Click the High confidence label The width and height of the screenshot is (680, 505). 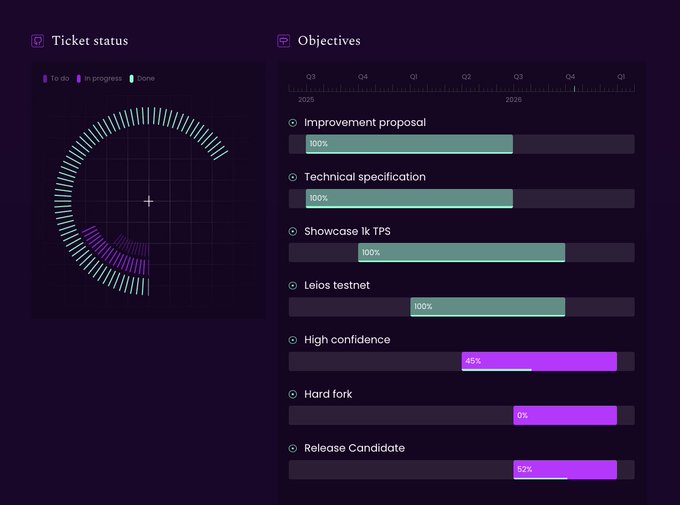pyautogui.click(x=347, y=340)
